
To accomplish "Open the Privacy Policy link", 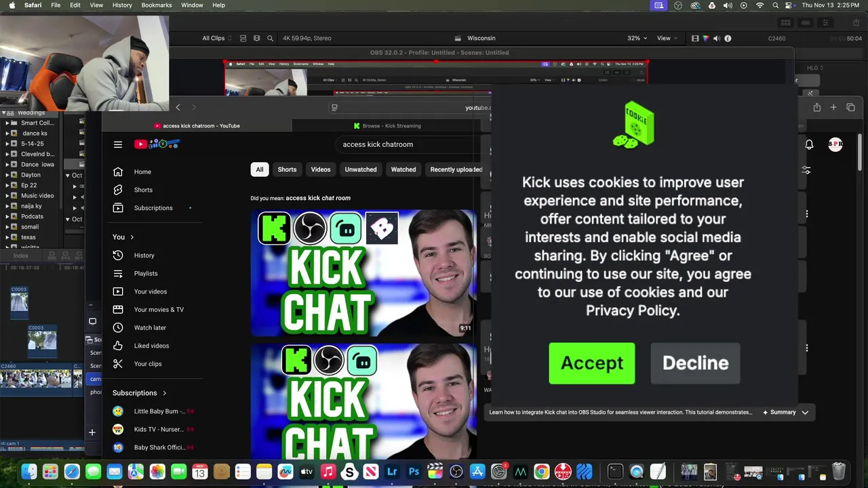I will tap(632, 310).
